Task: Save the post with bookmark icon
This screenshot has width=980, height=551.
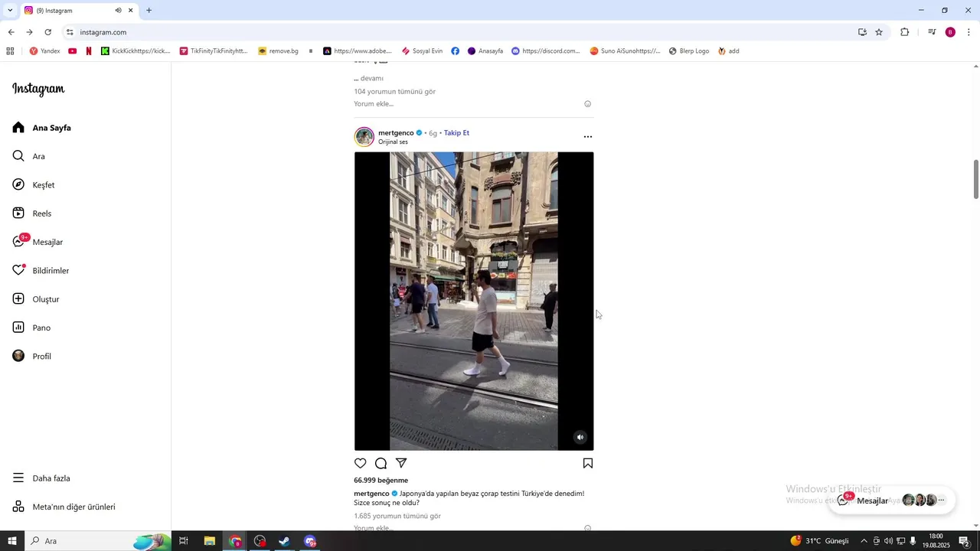Action: (588, 463)
